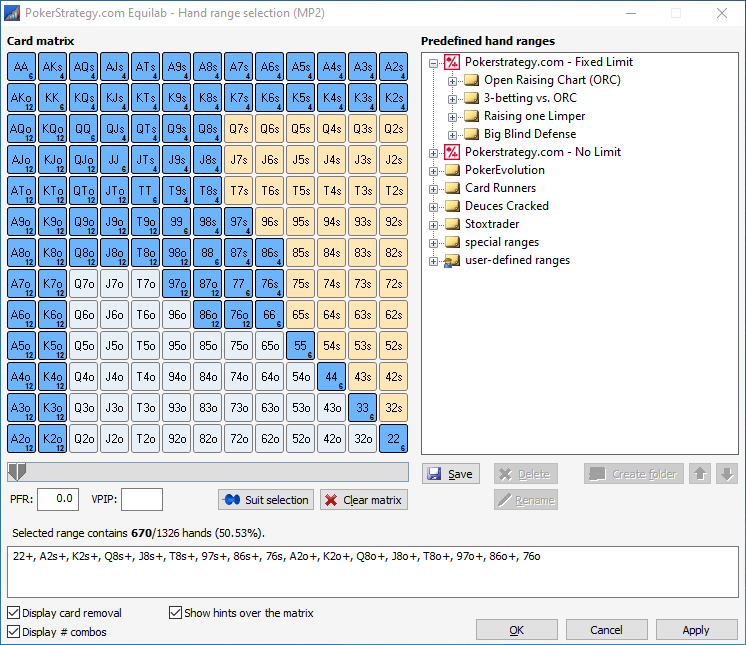Toggle the AA pocket pair cell

tap(21, 67)
